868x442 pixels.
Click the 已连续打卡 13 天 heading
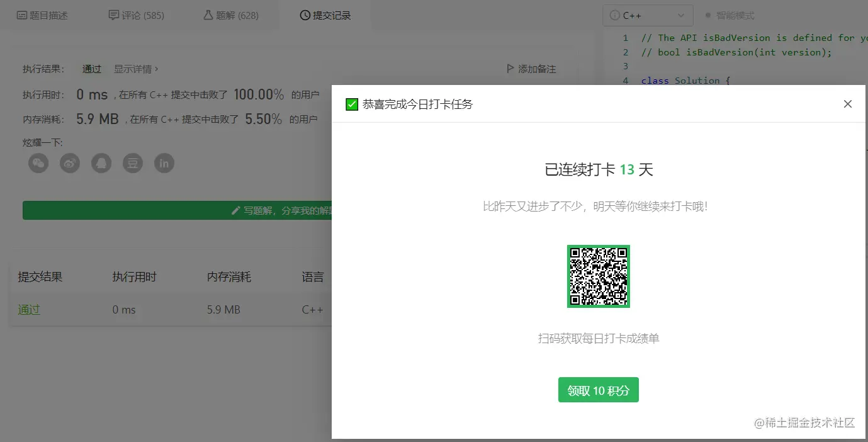point(599,169)
